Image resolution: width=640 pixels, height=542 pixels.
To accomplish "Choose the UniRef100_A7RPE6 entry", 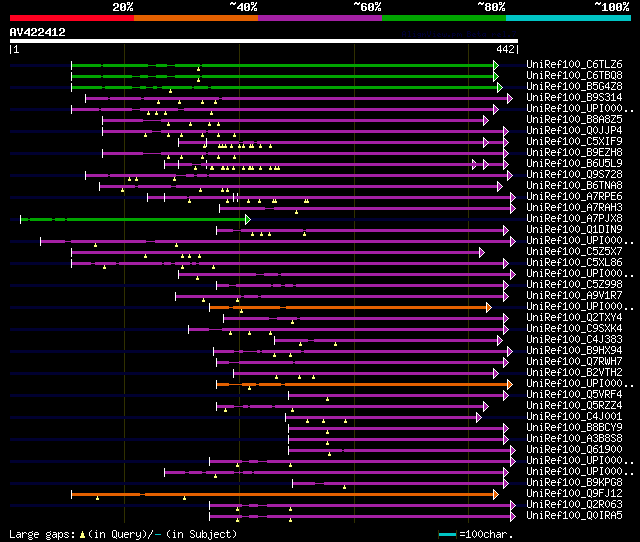I will [574, 197].
